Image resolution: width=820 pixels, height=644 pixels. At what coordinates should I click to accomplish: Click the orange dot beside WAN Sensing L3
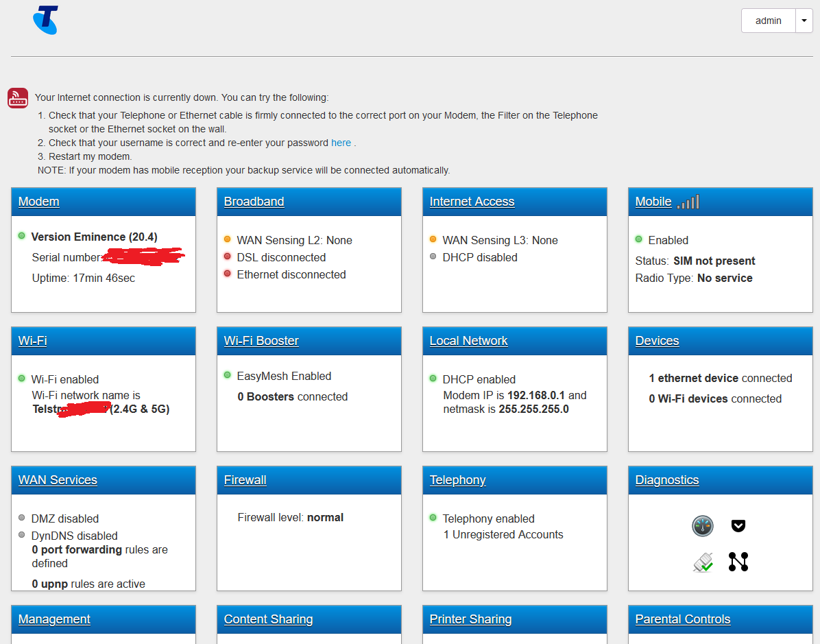tap(433, 239)
